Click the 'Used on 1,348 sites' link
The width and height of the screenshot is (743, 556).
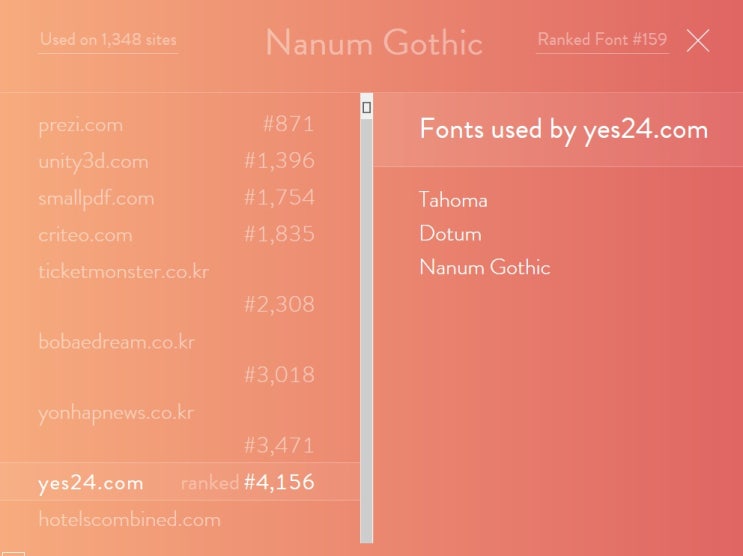coord(108,41)
